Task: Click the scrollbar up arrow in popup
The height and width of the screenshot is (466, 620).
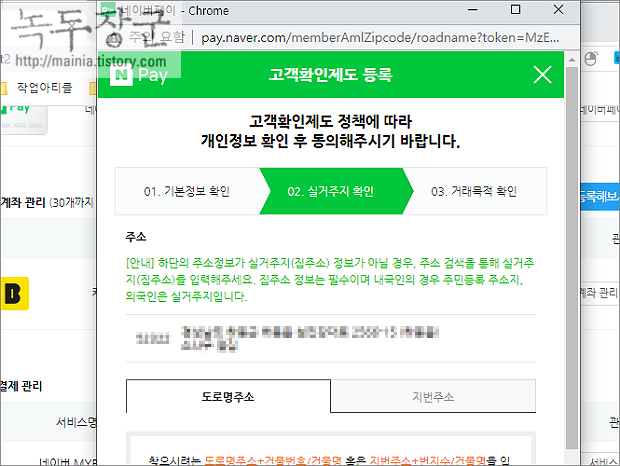Action: point(572,60)
